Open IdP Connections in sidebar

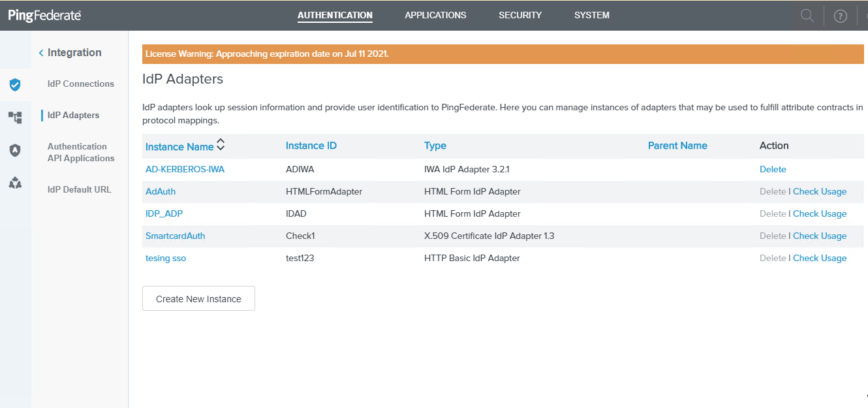coord(81,84)
